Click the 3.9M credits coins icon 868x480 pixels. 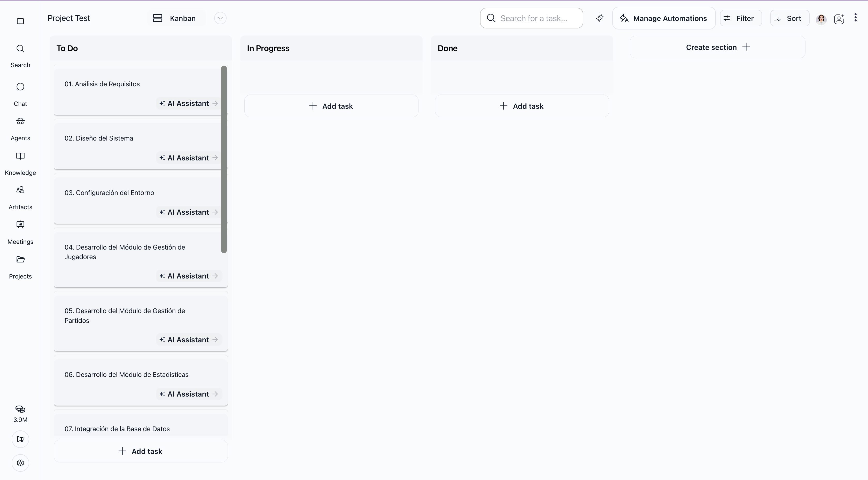tap(20, 409)
